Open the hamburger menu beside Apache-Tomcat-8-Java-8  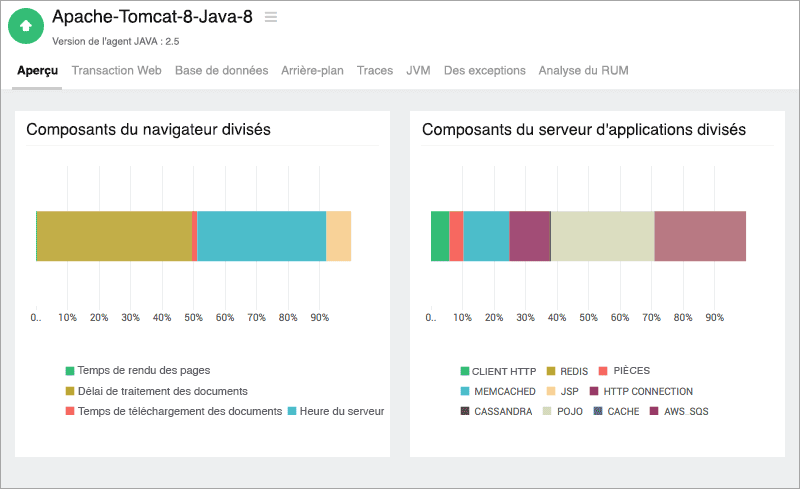pos(271,17)
